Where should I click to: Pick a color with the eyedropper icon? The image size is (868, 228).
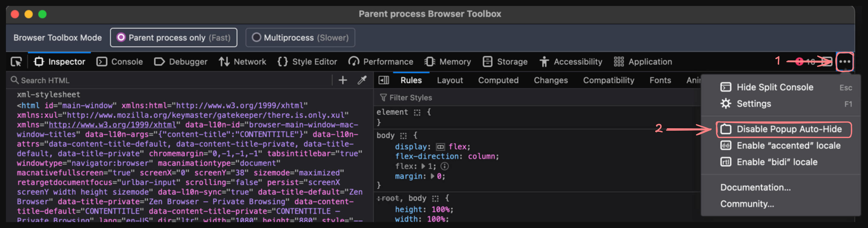pyautogui.click(x=362, y=80)
